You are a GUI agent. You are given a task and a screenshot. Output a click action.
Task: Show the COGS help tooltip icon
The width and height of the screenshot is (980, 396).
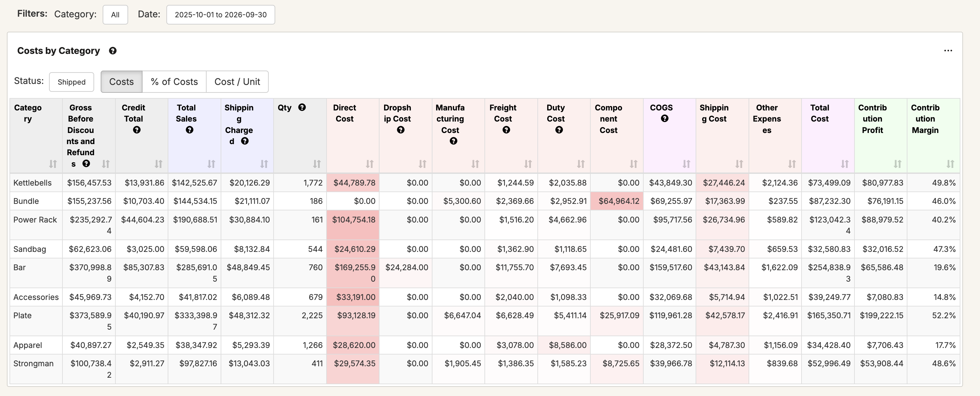click(x=664, y=118)
